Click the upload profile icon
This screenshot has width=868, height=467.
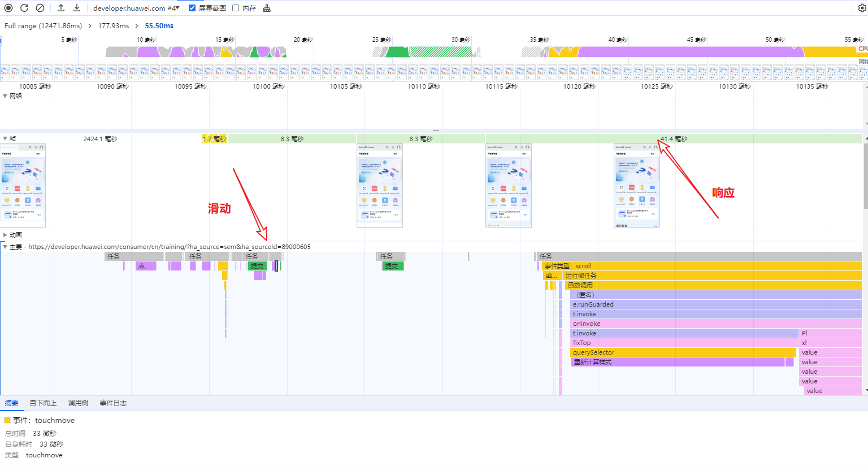61,8
